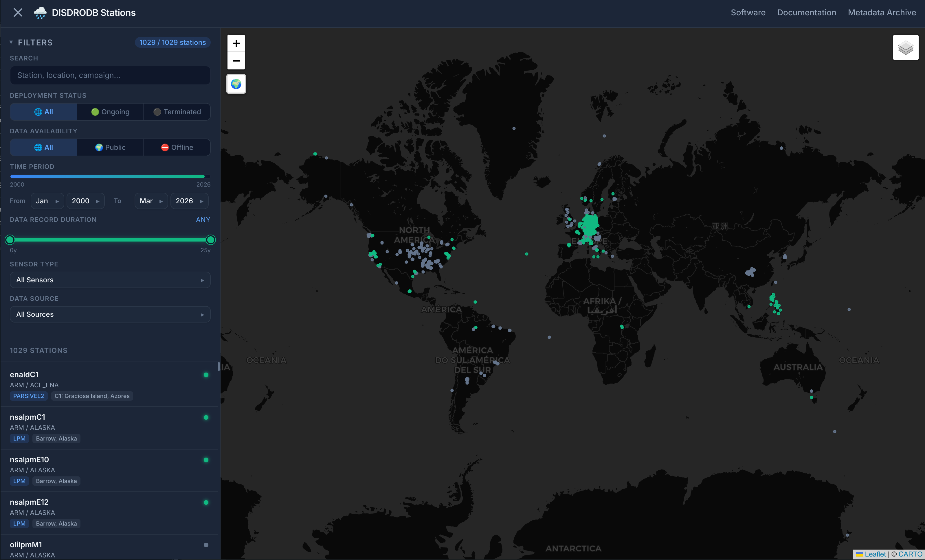
Task: Click the right duration slider handle at 25y
Action: [x=211, y=240]
